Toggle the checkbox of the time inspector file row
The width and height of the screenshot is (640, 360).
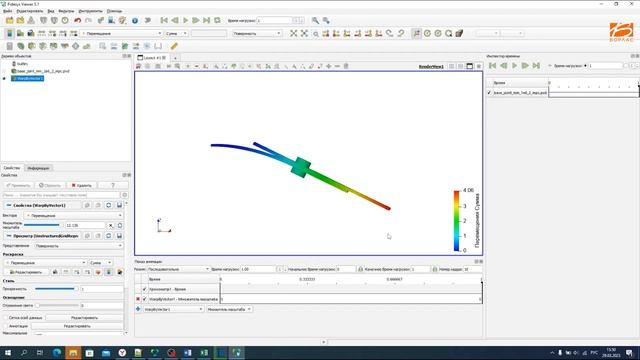point(489,93)
